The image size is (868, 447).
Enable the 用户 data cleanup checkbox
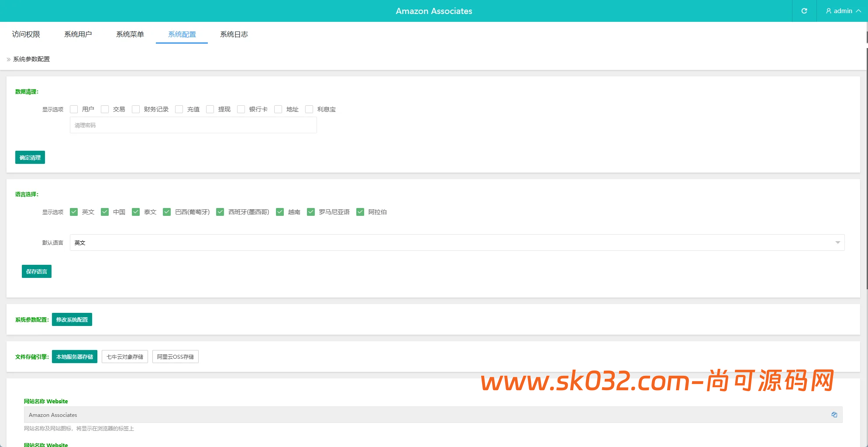coord(74,109)
